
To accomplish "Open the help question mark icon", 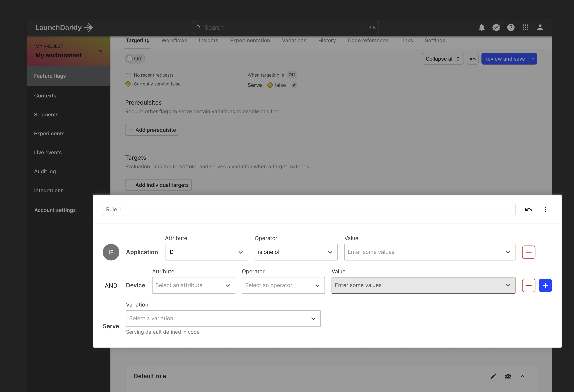I will click(x=511, y=27).
